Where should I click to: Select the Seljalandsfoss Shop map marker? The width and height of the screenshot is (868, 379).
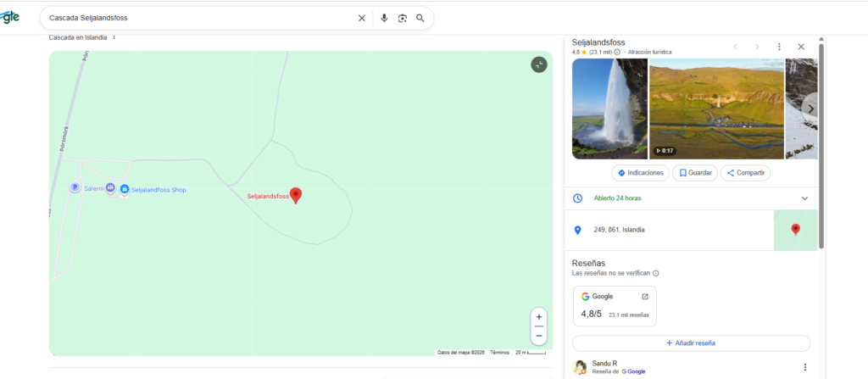(125, 189)
